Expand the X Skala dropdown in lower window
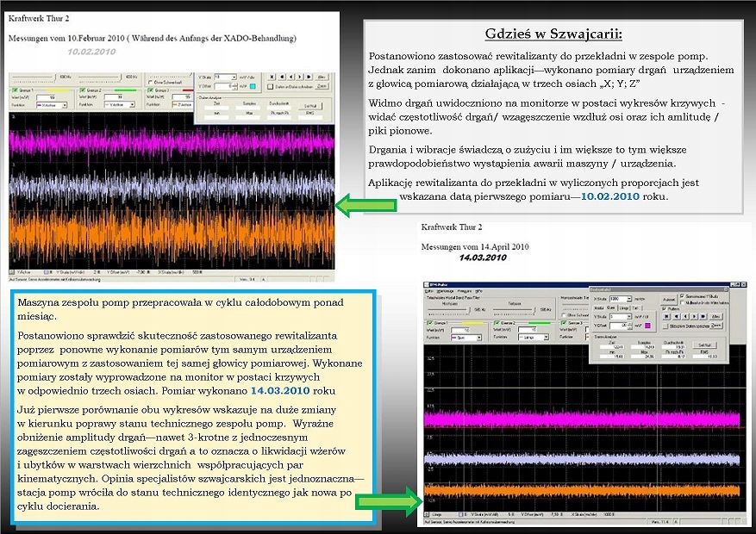Image resolution: width=756 pixels, height=534 pixels. 629,299
